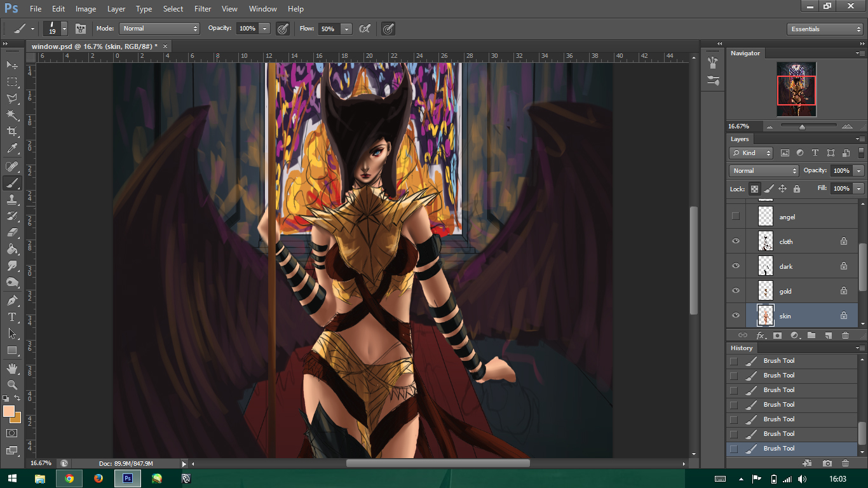Select the History panel tab

click(x=742, y=348)
